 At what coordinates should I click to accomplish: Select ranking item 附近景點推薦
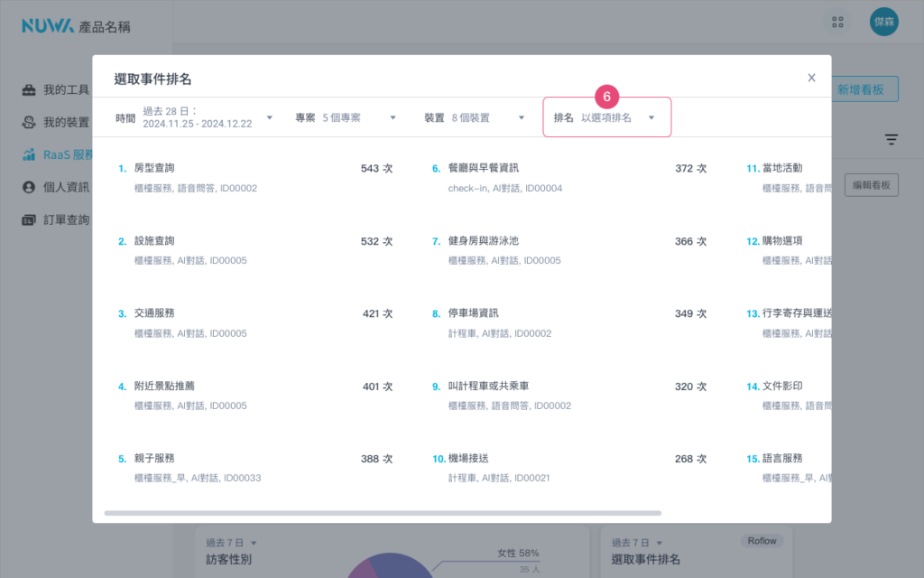[x=164, y=386]
